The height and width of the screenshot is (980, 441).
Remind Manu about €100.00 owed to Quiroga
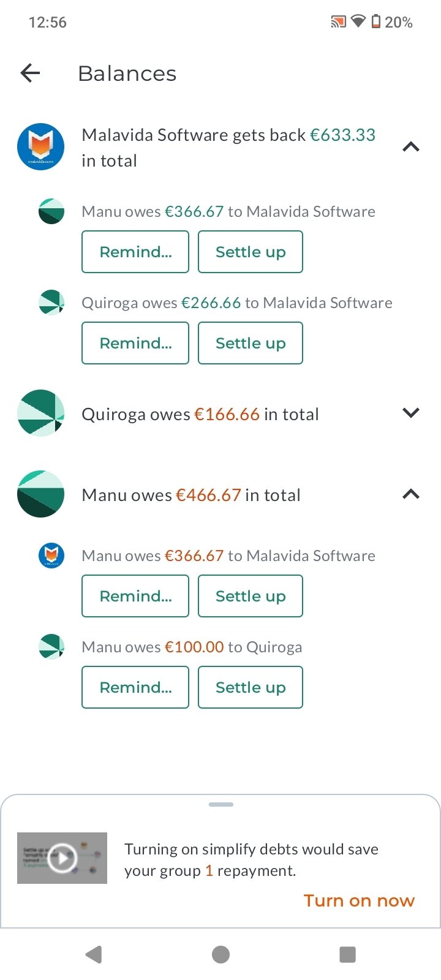[135, 687]
